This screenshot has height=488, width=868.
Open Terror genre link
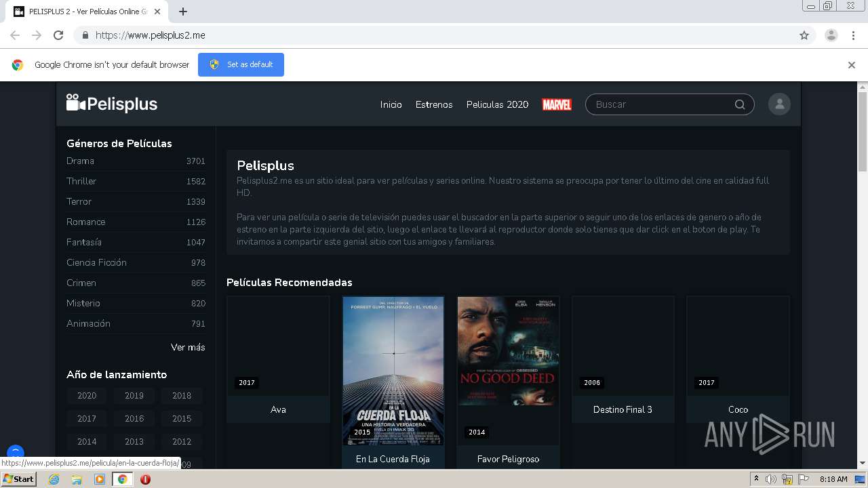pyautogui.click(x=136, y=201)
